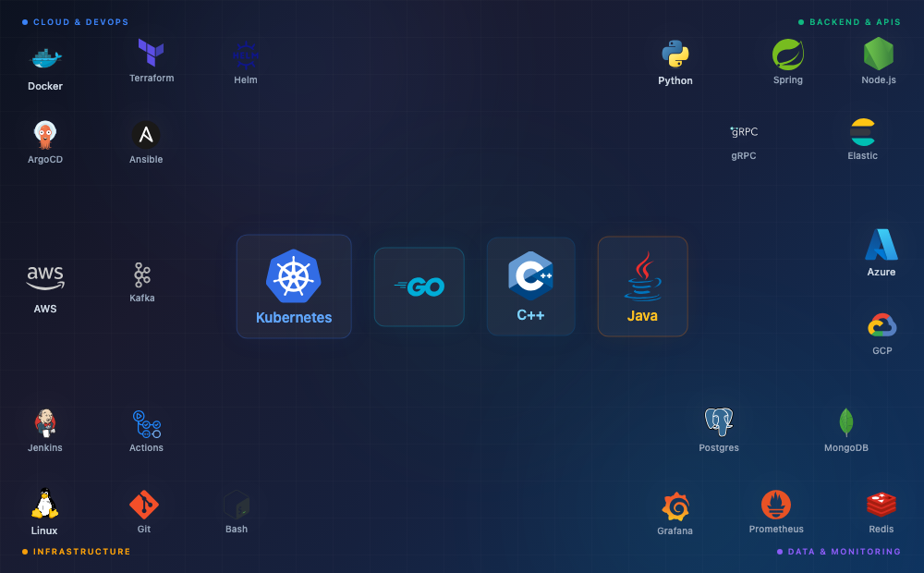The image size is (924, 573).
Task: Click the Go language card
Action: [419, 287]
